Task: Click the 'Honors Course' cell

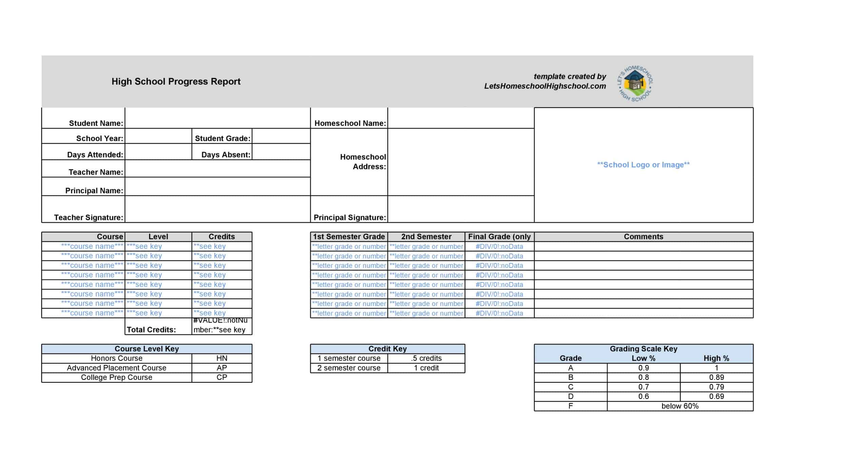Action: 117,359
